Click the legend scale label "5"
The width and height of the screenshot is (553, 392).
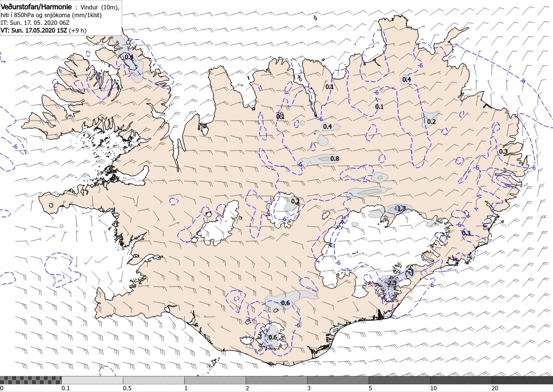click(x=371, y=389)
